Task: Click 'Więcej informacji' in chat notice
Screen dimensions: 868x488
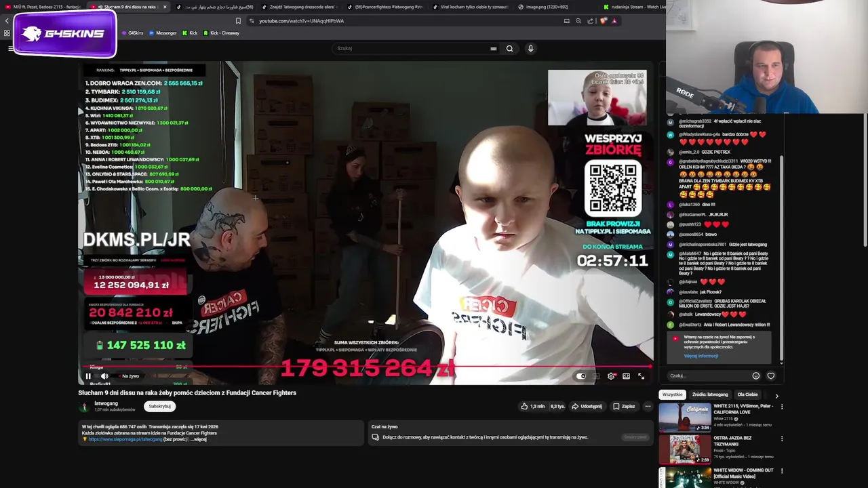Action: [x=701, y=356]
